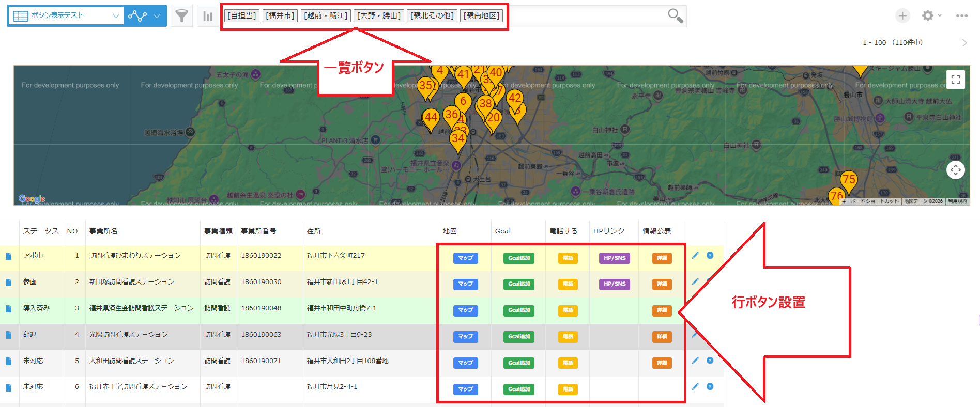Expand the graph view dropdown arrow

coord(157,16)
